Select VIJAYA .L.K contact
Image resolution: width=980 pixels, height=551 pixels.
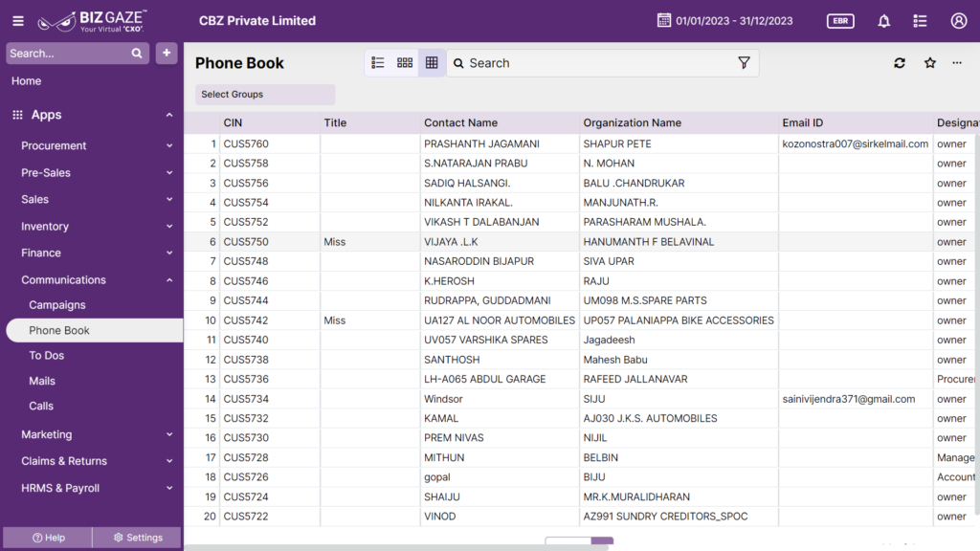click(451, 242)
